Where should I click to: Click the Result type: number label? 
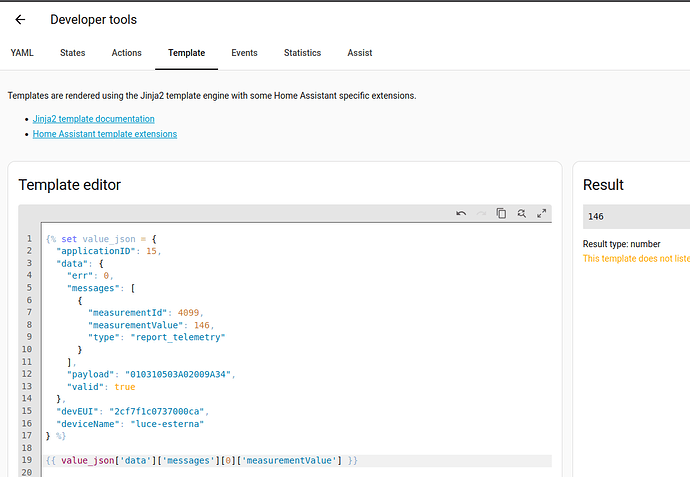621,244
